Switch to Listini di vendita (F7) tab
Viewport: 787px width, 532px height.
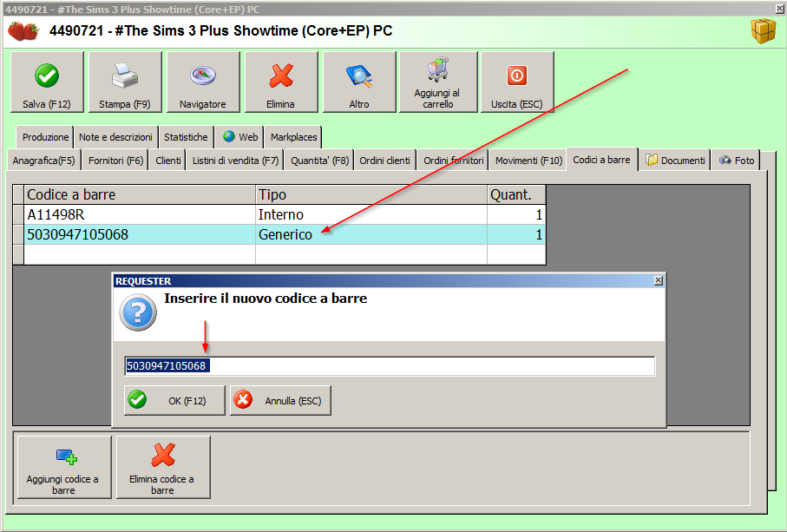coord(235,161)
